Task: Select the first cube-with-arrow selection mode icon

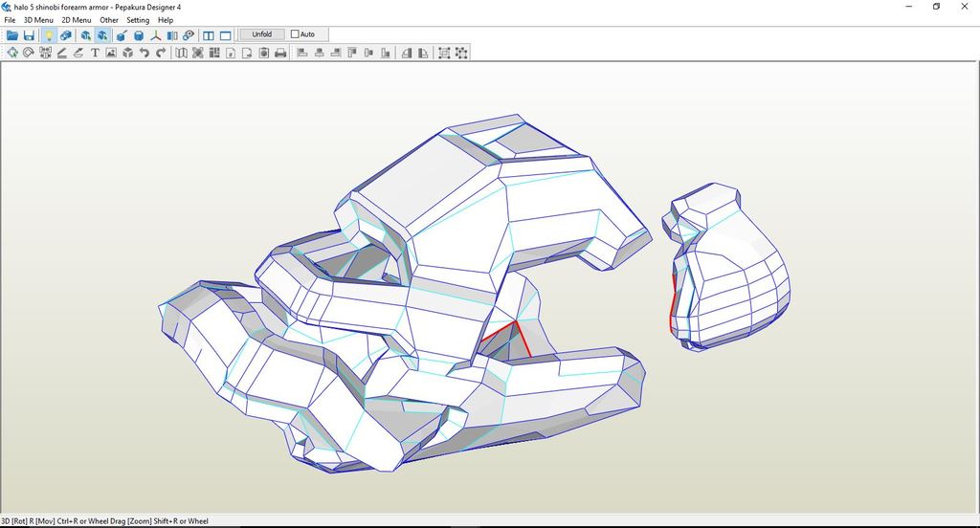Action: pos(85,35)
